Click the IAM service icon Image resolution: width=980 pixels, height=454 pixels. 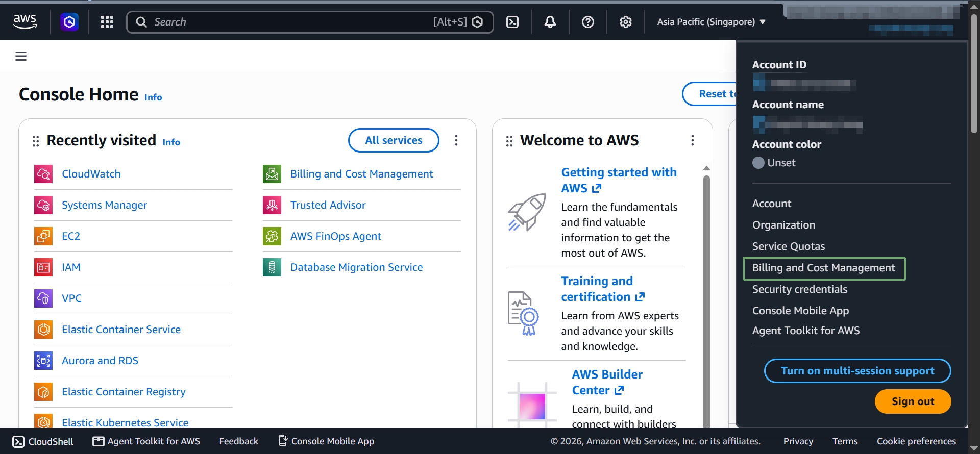coord(43,267)
